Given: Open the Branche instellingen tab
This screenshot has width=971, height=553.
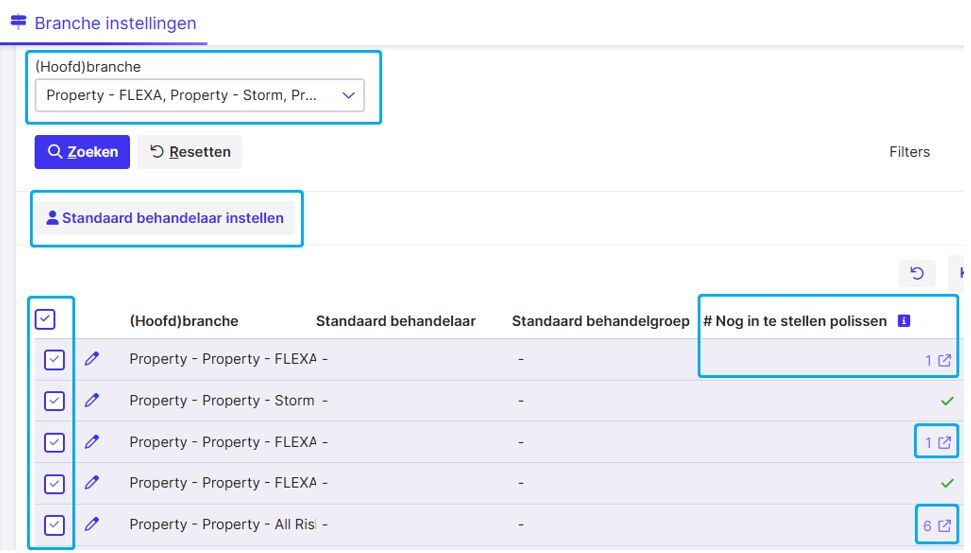Looking at the screenshot, I should 103,23.
